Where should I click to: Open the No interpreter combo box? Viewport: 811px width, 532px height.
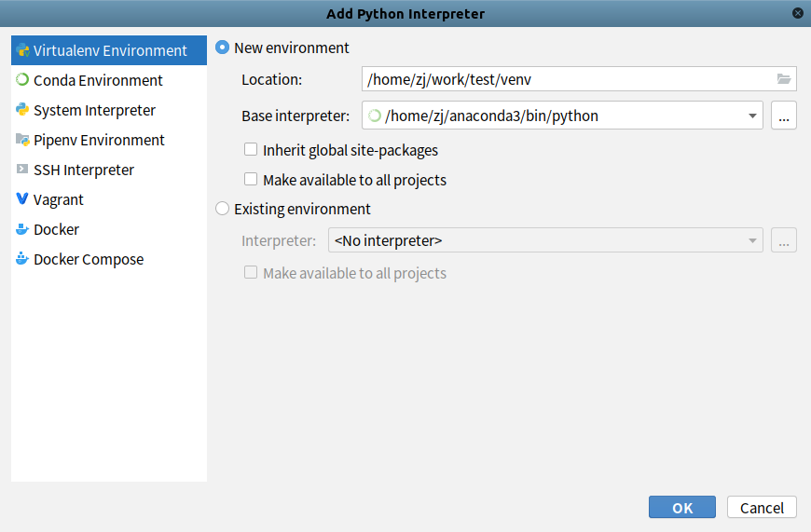[545, 240]
